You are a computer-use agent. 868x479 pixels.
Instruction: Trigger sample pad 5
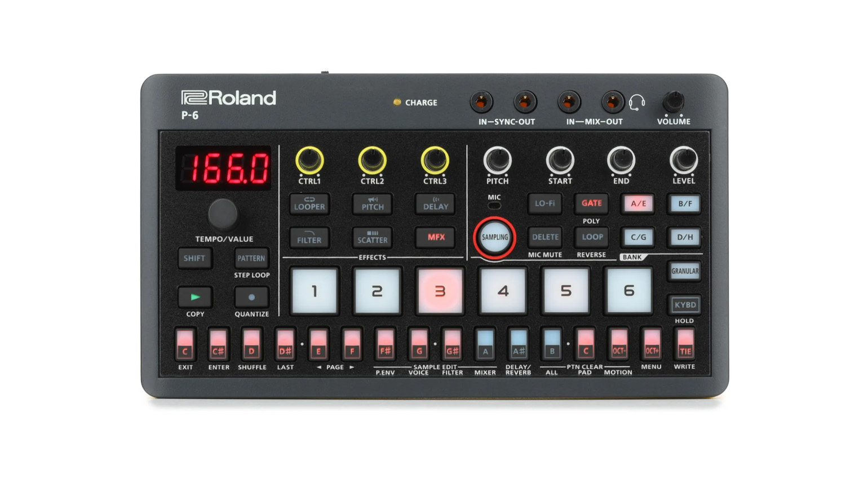[x=566, y=291]
